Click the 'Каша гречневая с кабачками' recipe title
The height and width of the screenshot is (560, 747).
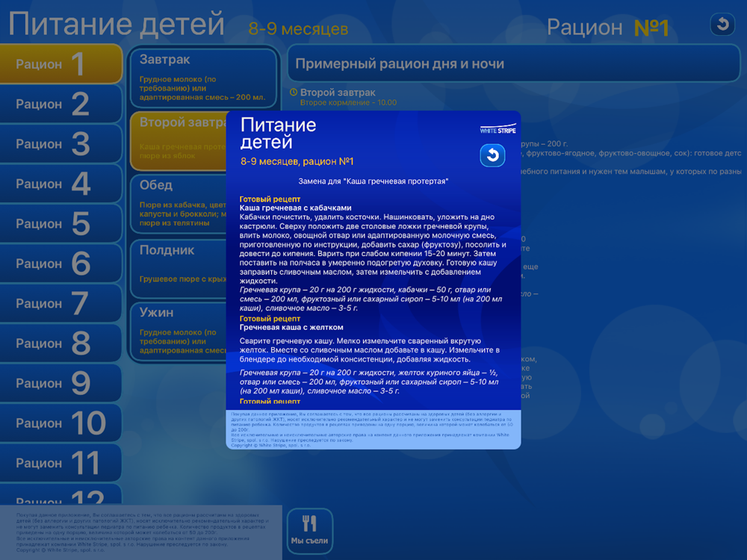pos(295,208)
